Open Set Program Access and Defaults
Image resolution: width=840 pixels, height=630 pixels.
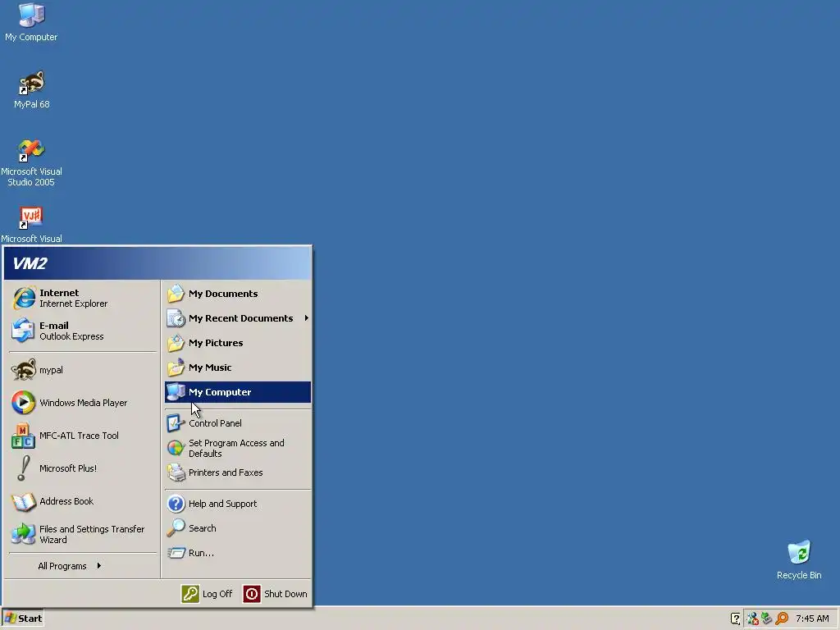coord(237,448)
